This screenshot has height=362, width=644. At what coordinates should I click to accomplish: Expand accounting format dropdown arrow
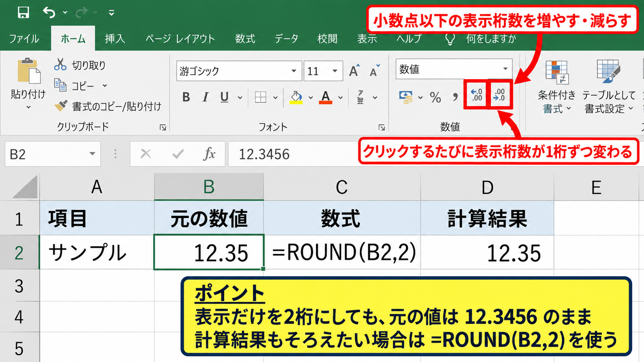420,98
